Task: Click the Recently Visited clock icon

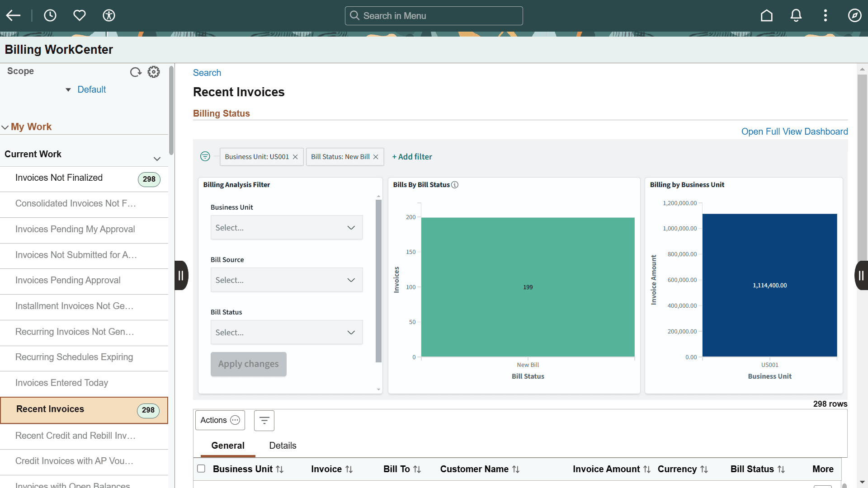Action: (50, 15)
